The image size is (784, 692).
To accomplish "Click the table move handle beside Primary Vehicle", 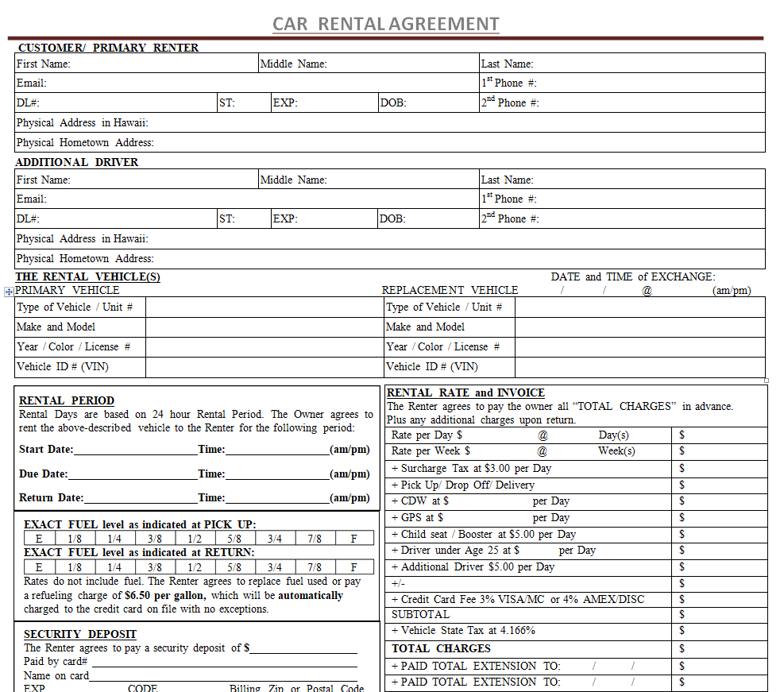I will (10, 292).
